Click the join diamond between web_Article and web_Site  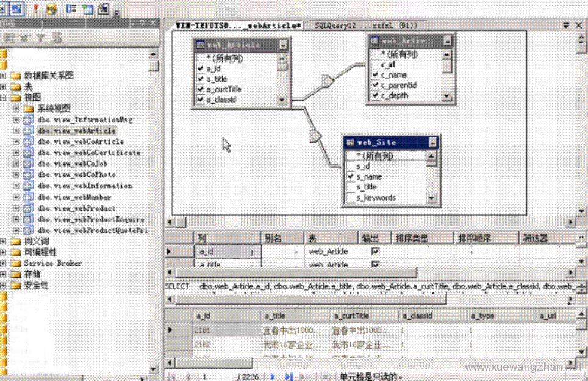click(x=315, y=136)
